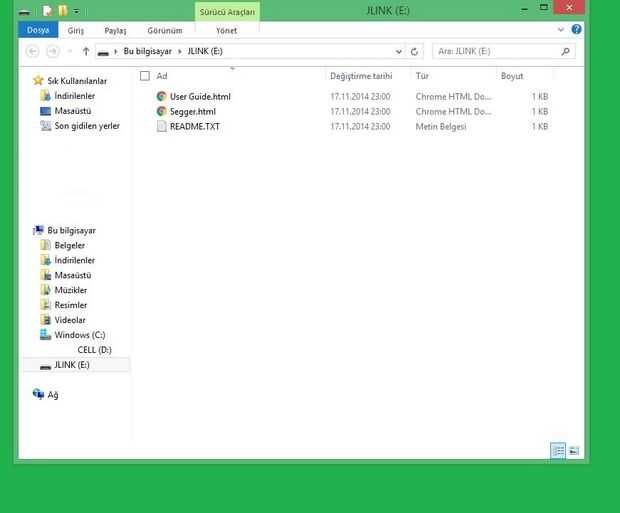This screenshot has height=513, width=620.
Task: Select the README.TXT document icon
Action: 161,127
